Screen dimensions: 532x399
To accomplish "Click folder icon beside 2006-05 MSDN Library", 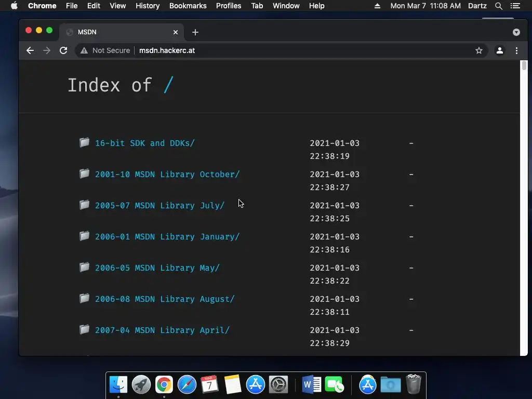I will [85, 267].
